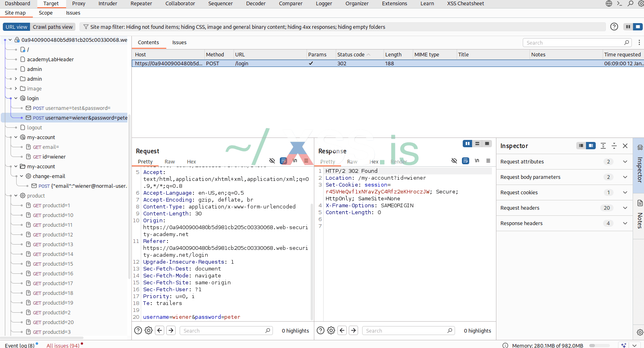Toggle non-printable \n display in response editor
The width and height of the screenshot is (644, 348).
point(477,161)
